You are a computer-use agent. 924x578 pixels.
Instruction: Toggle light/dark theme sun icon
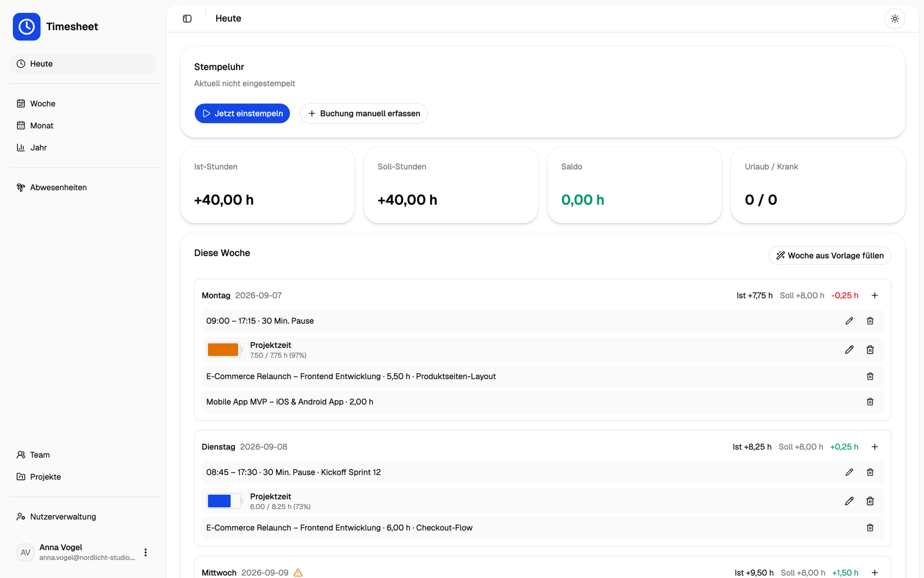pos(895,18)
